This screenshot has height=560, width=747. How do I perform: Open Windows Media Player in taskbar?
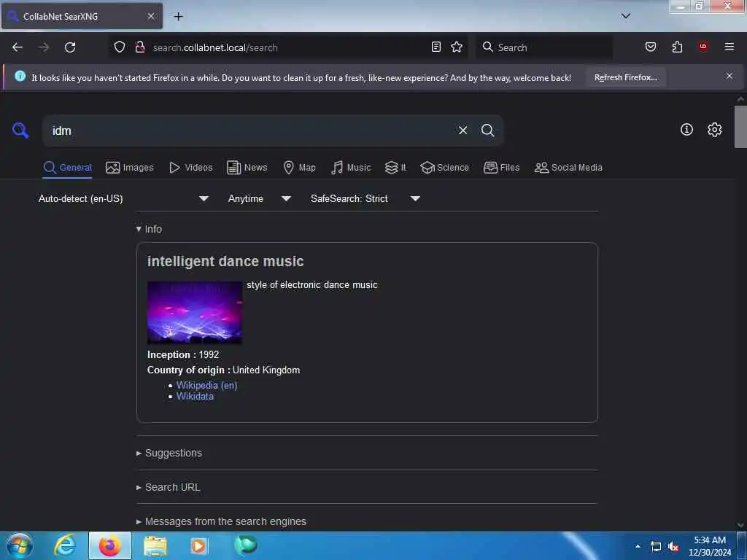coord(198,546)
